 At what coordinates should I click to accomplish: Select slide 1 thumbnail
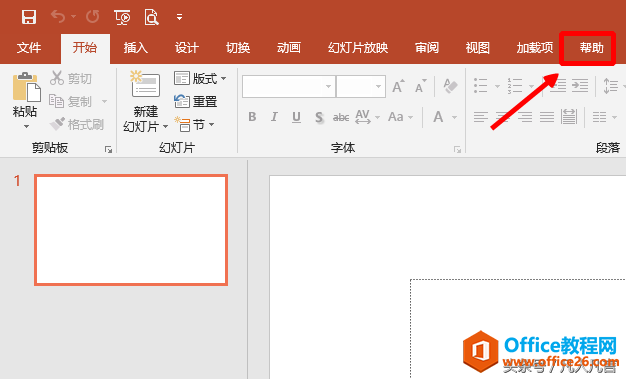click(131, 230)
